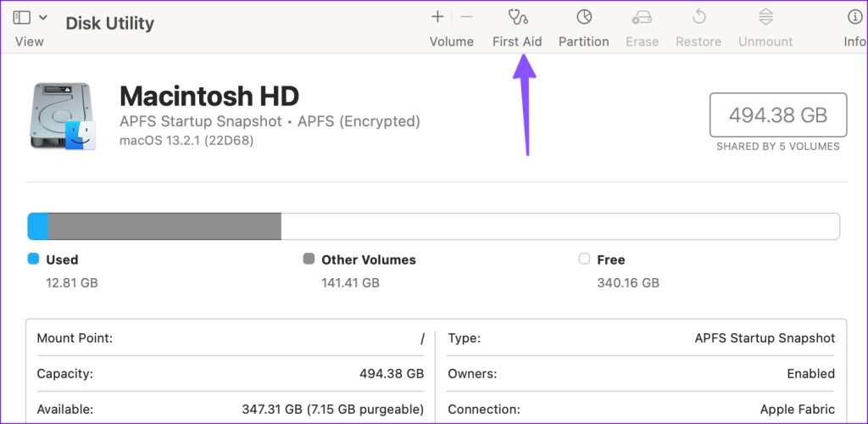Click the 494.38 GB capacity box
The height and width of the screenshot is (424, 868).
[x=777, y=114]
